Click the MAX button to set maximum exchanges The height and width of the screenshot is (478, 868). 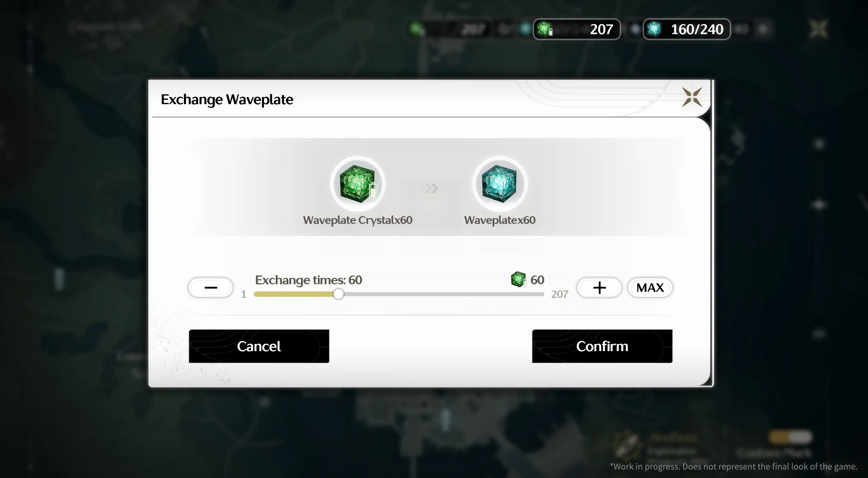[649, 287]
